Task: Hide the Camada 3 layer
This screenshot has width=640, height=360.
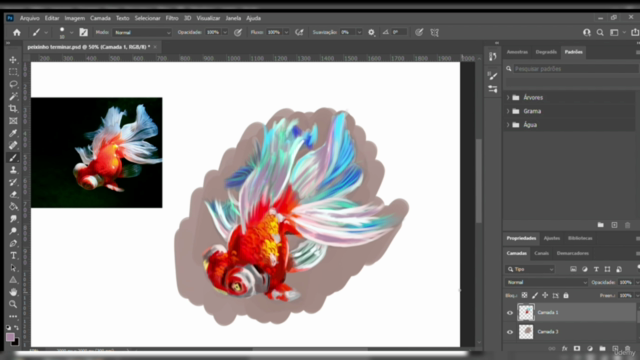Action: (510, 332)
